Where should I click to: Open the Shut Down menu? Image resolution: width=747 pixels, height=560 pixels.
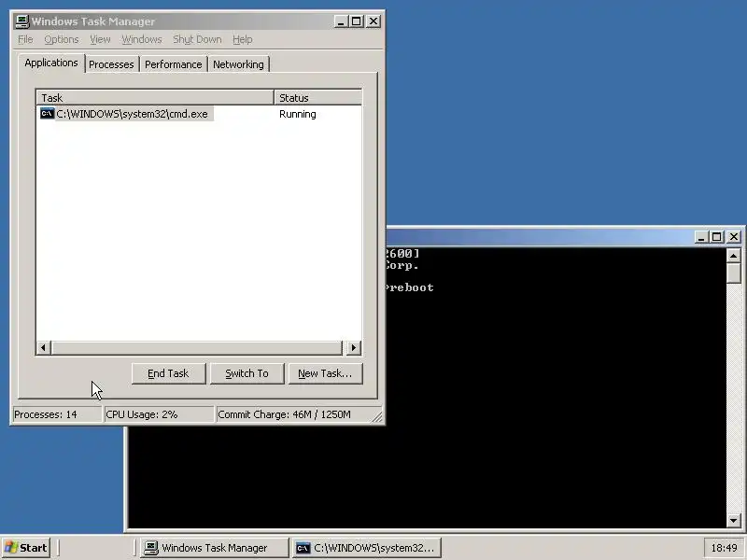[197, 39]
